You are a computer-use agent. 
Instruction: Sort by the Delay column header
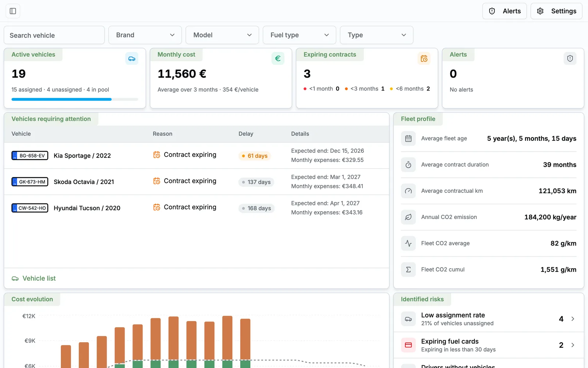246,134
